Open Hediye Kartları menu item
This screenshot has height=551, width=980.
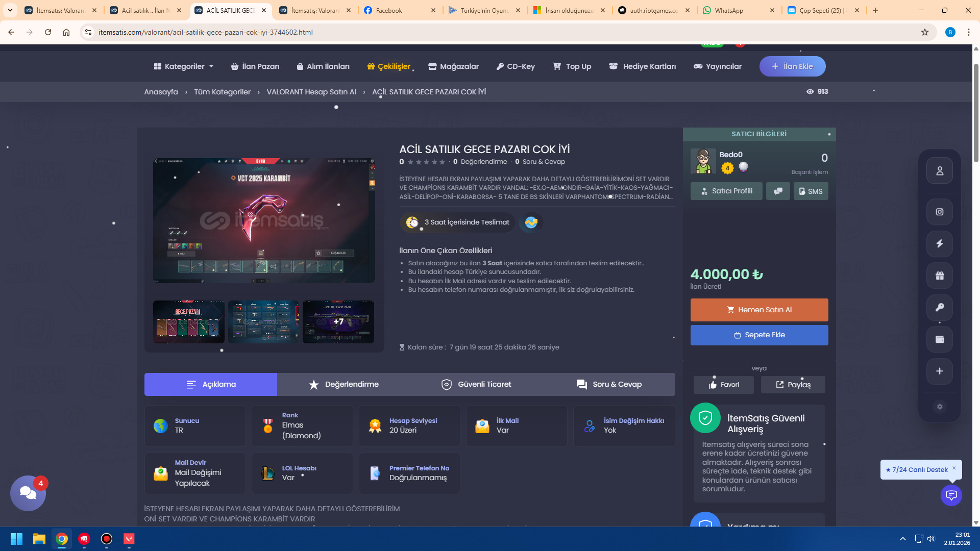(x=643, y=66)
